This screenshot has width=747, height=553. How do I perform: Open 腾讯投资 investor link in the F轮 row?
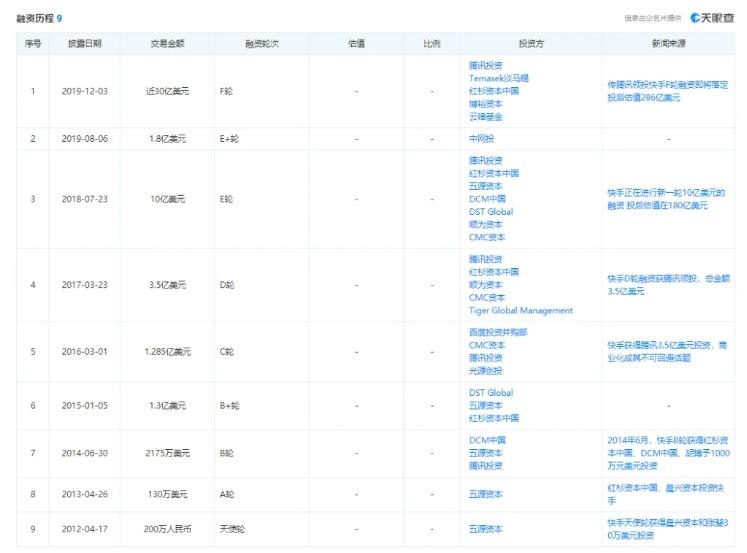(x=485, y=65)
